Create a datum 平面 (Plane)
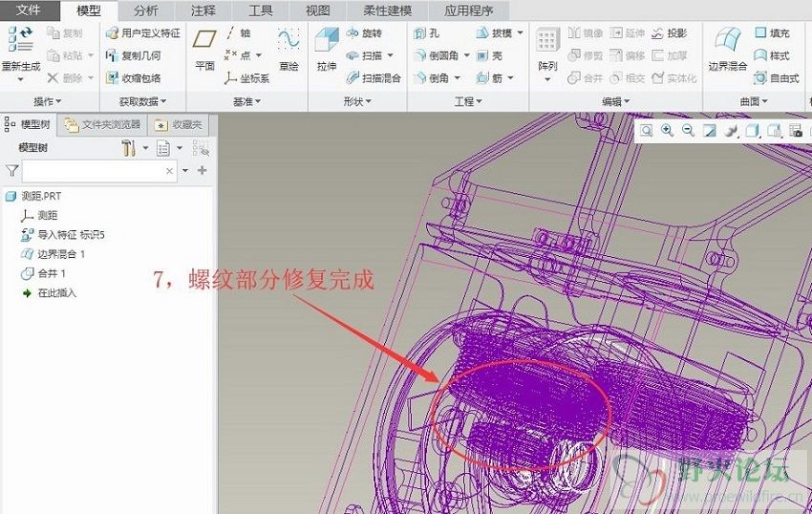 (x=204, y=50)
